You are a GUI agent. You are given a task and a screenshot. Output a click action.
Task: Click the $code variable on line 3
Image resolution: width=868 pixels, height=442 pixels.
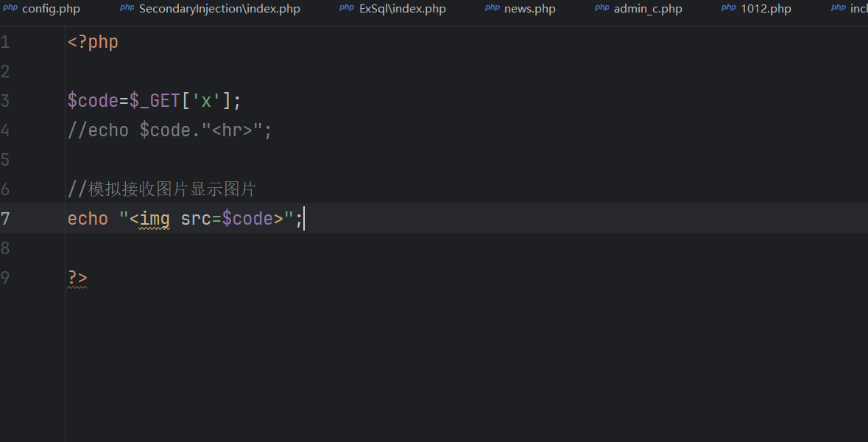coord(93,101)
